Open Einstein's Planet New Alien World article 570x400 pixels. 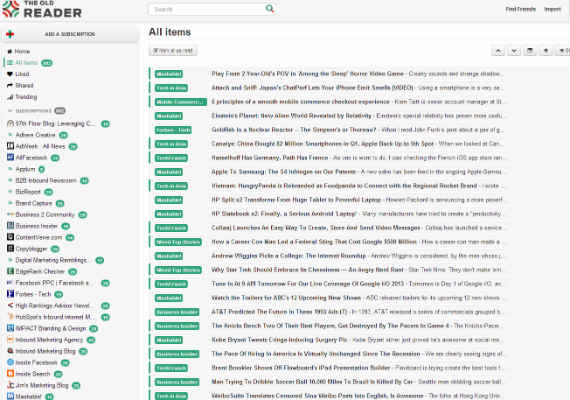pyautogui.click(x=292, y=116)
